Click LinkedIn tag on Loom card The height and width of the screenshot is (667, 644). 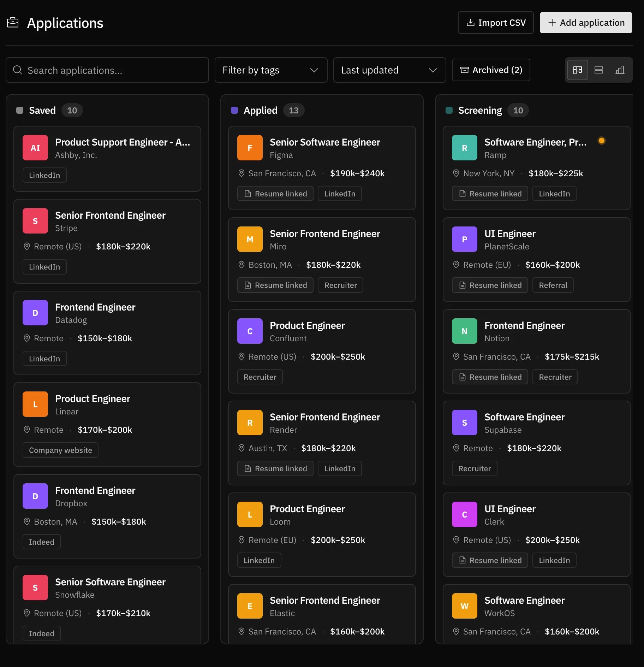tap(259, 560)
